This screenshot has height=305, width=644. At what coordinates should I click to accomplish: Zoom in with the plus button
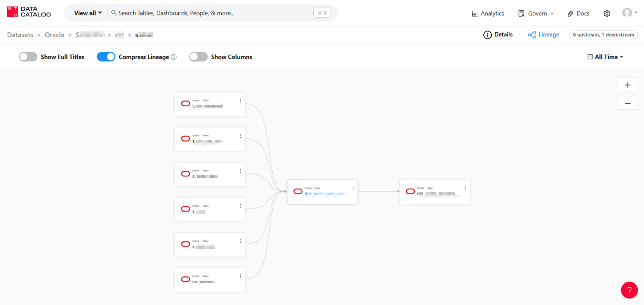(x=627, y=85)
